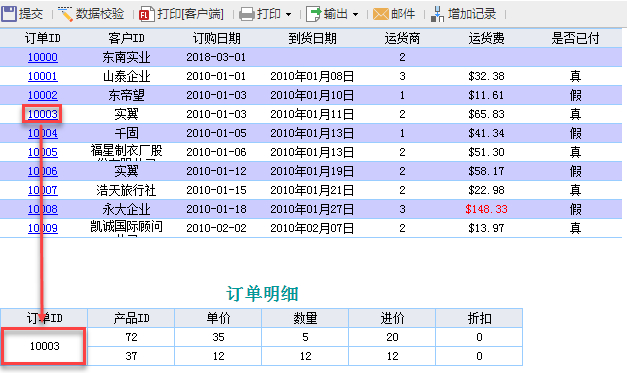Click the 邮件 envelope icon

pyautogui.click(x=380, y=14)
